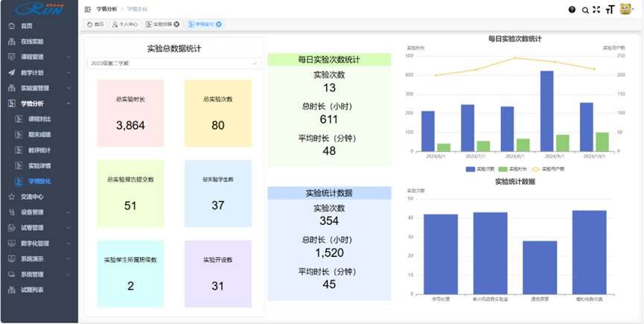
Task: Select 期末成绩 in the sidebar submenu
Action: click(x=39, y=135)
